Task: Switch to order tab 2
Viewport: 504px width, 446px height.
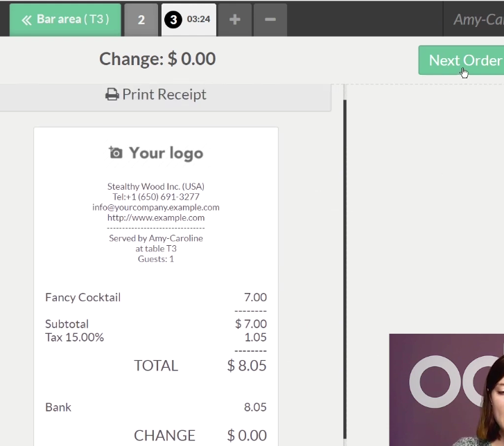Action: point(141,20)
